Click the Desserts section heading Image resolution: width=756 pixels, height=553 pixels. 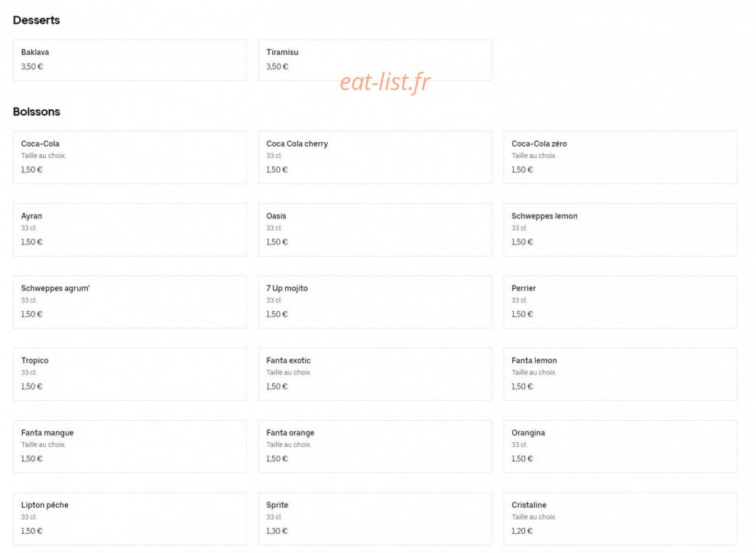click(36, 20)
